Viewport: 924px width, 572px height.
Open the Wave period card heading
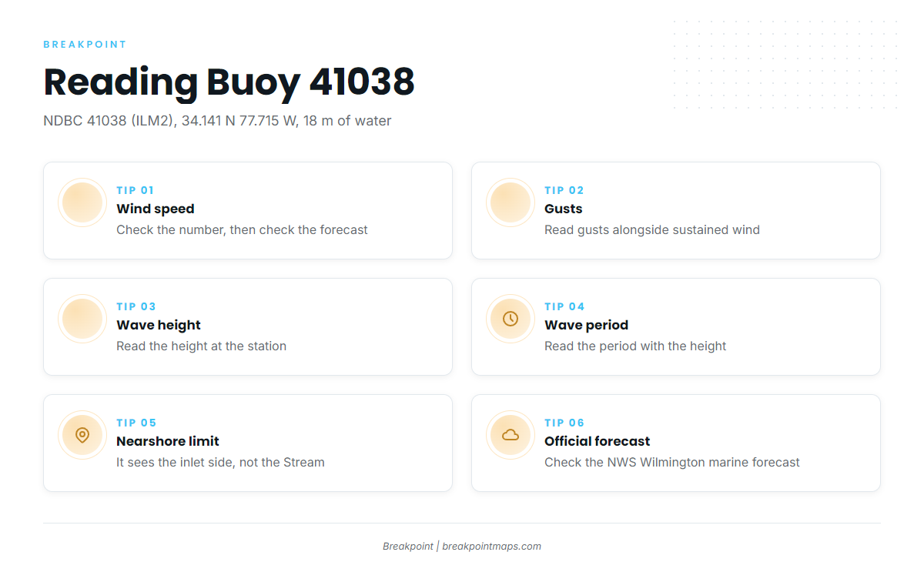(x=587, y=325)
